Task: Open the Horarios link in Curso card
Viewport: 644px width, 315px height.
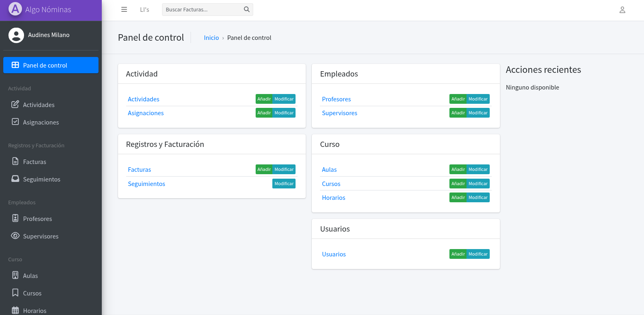Action: (333, 198)
